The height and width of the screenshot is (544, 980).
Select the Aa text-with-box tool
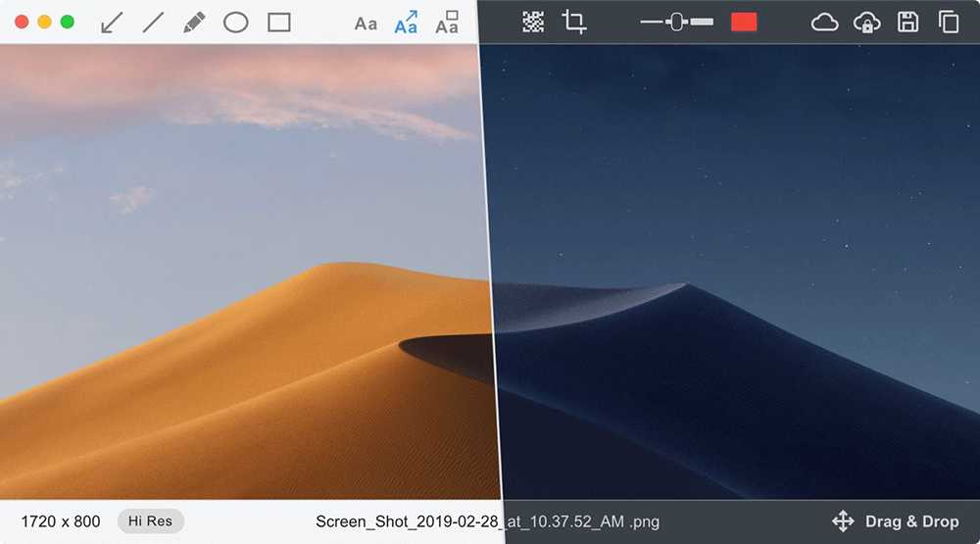(x=447, y=23)
